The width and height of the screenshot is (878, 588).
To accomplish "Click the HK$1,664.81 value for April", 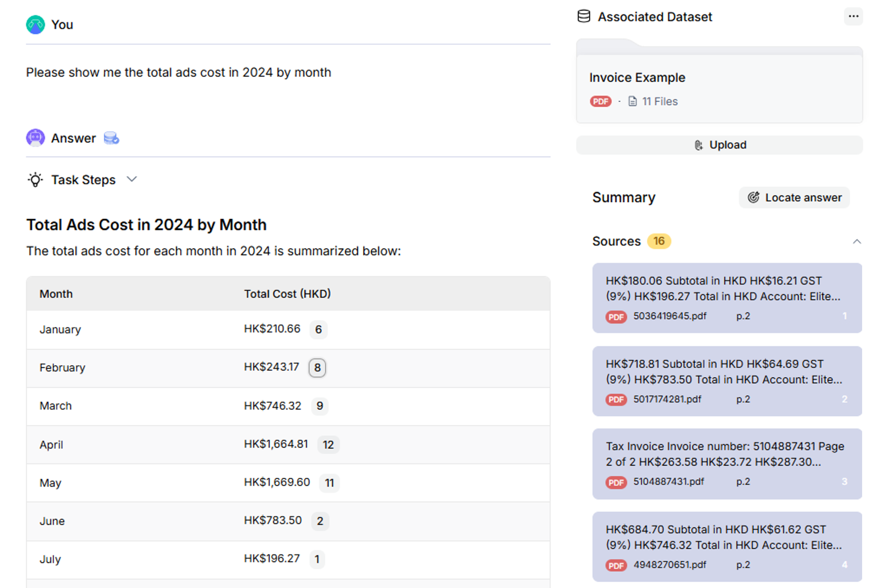I will 276,444.
